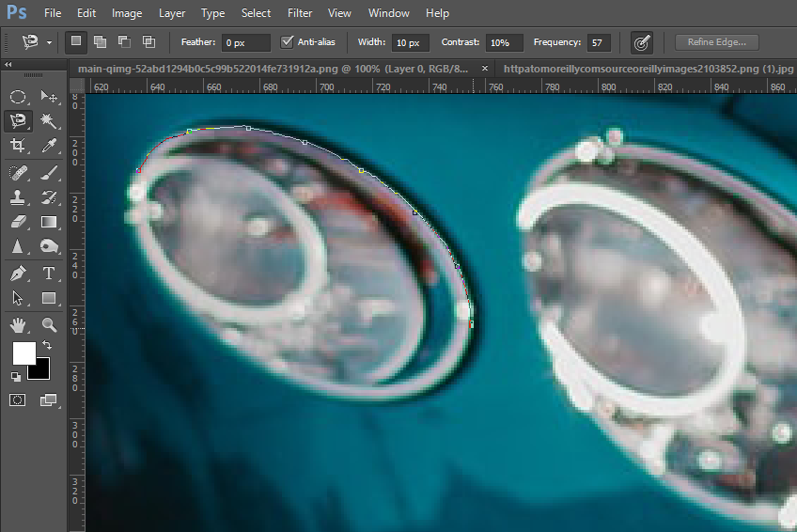The image size is (797, 532).
Task: Toggle the Anti-alias checkbox
Action: tap(288, 41)
